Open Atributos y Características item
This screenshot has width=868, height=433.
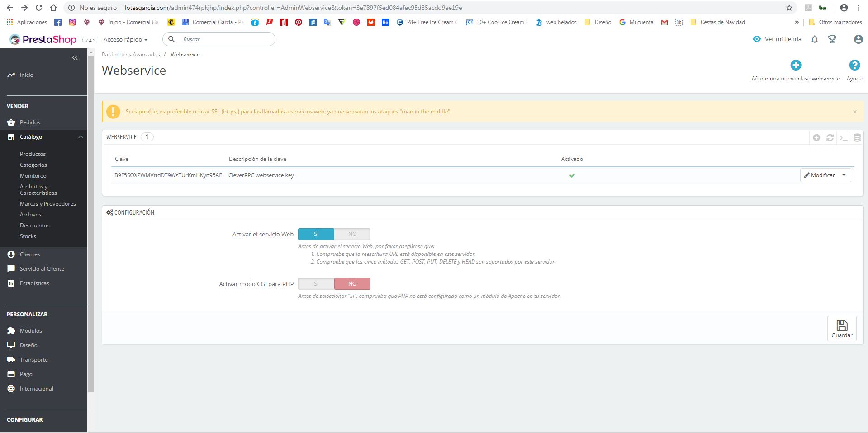[x=38, y=190]
